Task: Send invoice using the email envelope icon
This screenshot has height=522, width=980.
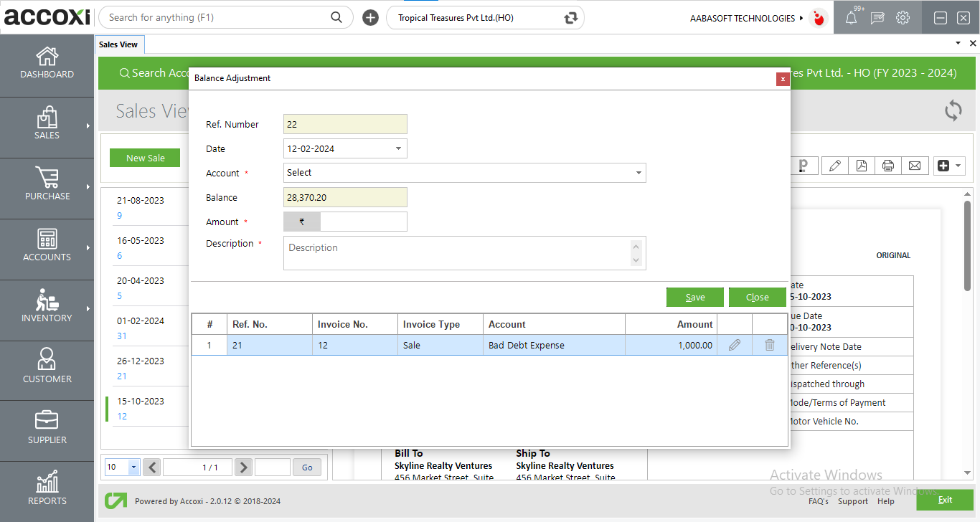Action: 915,166
